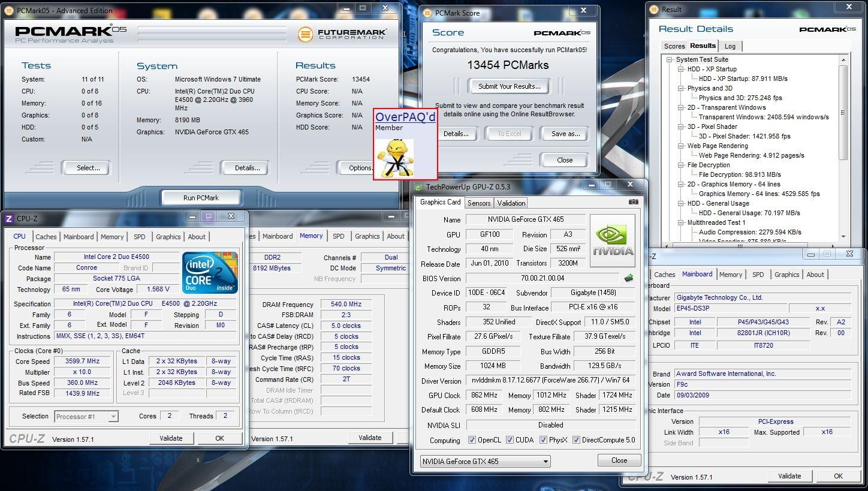Viewport: 868px width, 491px height.
Task: Collapse the HDD - General Usage node
Action: 681,204
